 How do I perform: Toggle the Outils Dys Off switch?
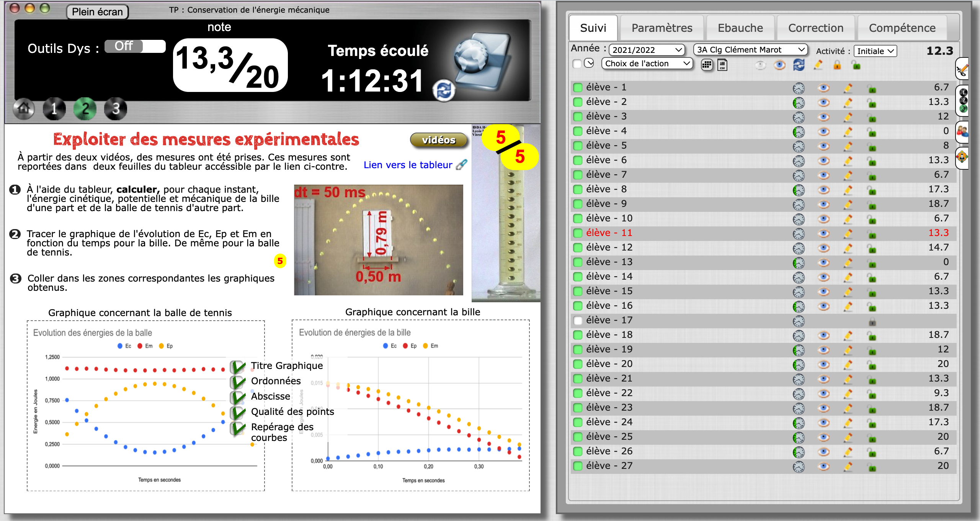coord(135,46)
